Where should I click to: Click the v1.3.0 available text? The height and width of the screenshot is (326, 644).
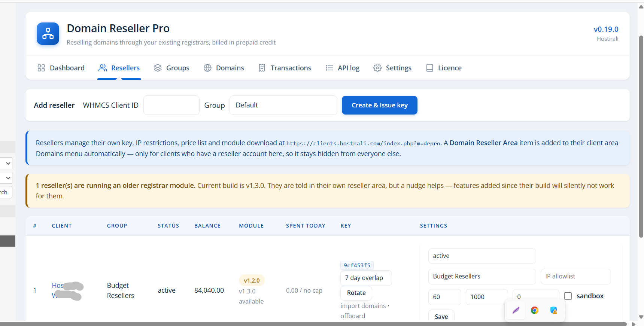click(x=251, y=296)
